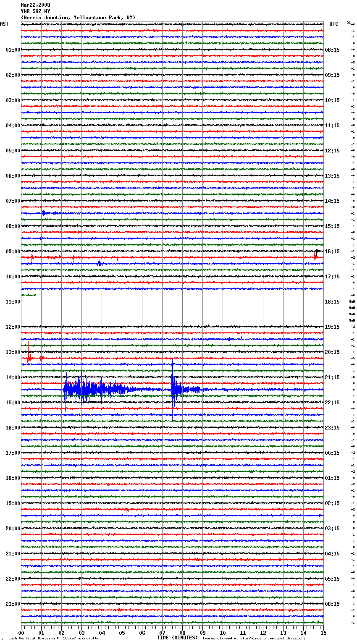357x644 pixels.
Task: Click the 166.67 microvolts vertical division note
Action: coord(53,639)
